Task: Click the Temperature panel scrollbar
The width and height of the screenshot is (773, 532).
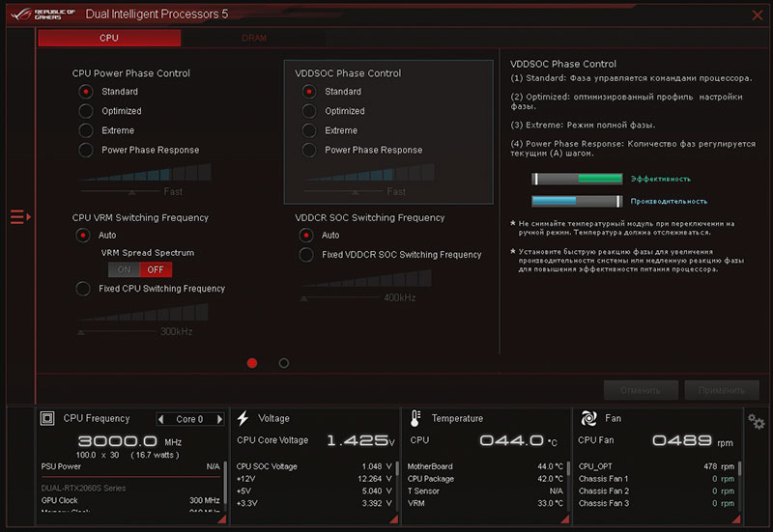Action: click(568, 468)
